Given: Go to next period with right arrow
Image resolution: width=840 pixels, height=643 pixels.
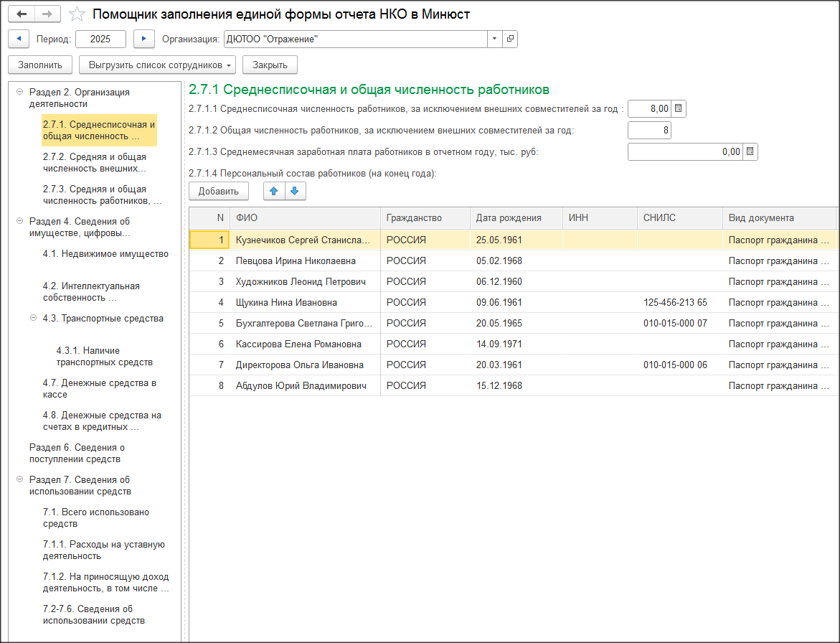Looking at the screenshot, I should (x=144, y=39).
